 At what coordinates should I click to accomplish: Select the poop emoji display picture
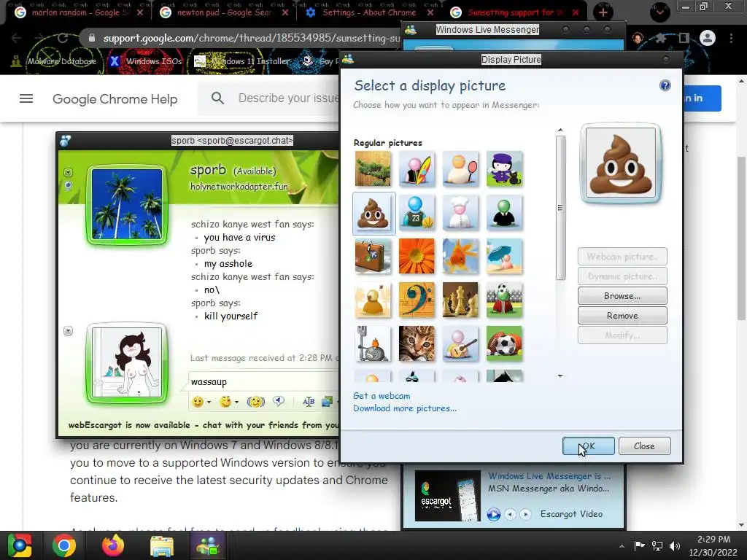(x=373, y=213)
